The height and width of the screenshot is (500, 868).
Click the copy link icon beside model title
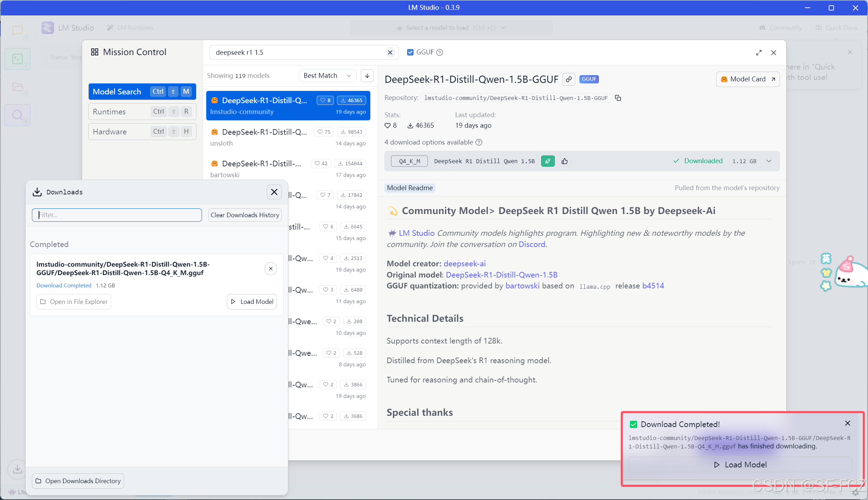click(x=569, y=79)
